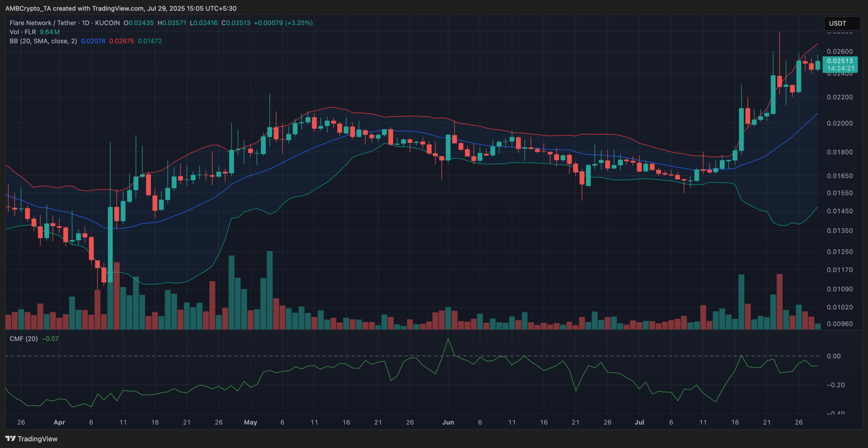Click the 0.01020 price axis label
Screen dimensions: 868x448
(840, 307)
